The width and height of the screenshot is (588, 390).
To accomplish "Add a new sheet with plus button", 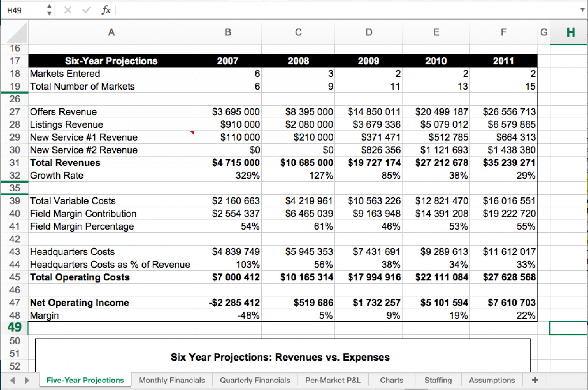I will (535, 380).
